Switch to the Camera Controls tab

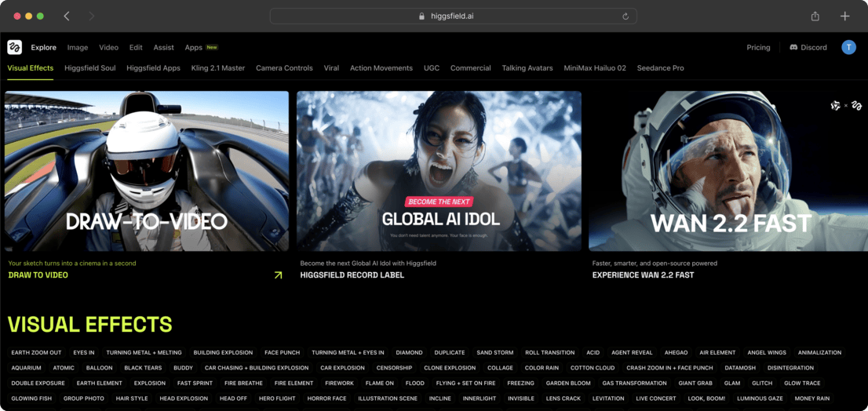click(x=284, y=68)
